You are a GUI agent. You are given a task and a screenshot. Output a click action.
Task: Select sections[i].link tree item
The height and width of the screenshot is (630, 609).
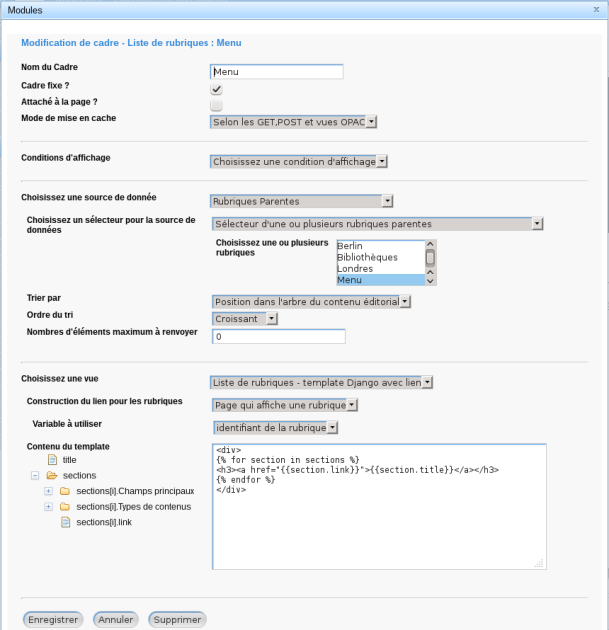tap(104, 522)
